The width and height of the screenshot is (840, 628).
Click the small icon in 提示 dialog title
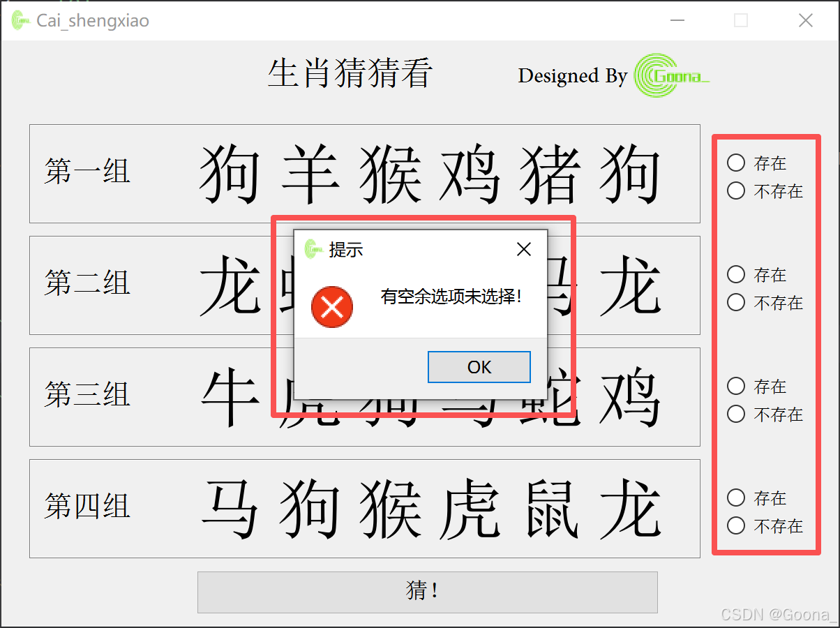[x=313, y=248]
